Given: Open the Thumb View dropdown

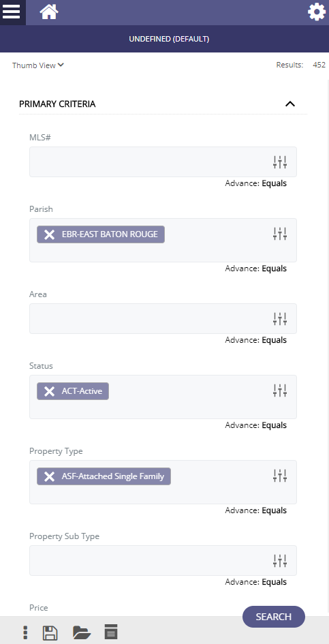Looking at the screenshot, I should coord(38,65).
